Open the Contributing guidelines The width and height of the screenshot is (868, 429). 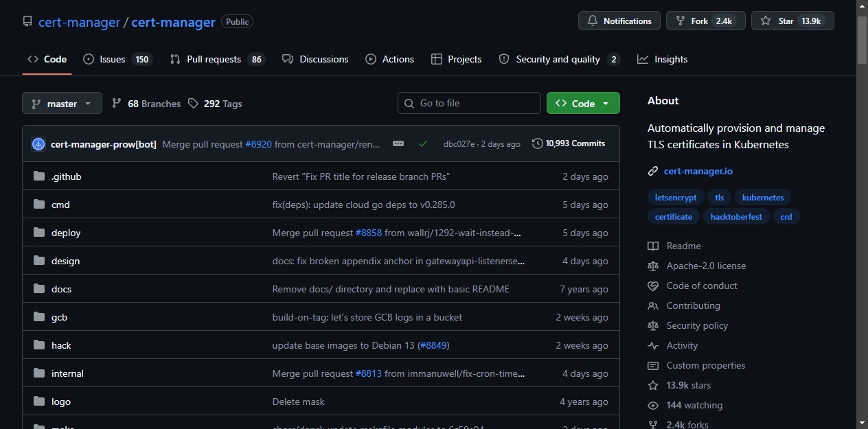coord(684,305)
